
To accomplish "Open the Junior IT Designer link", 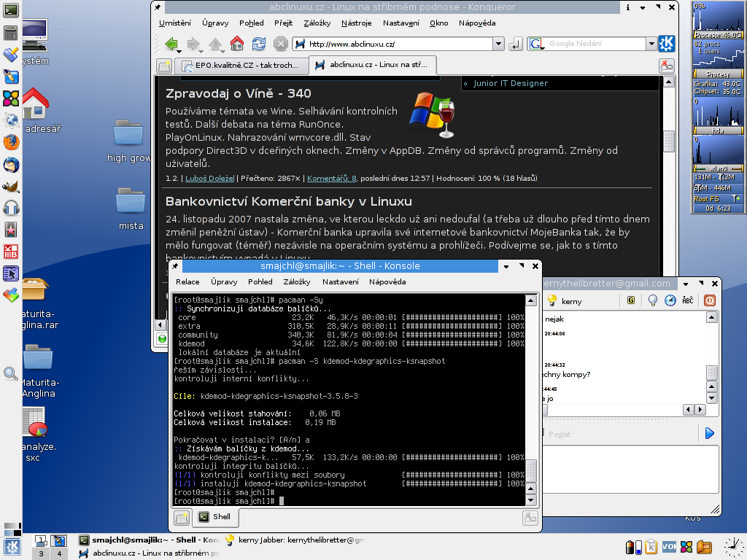I will click(x=510, y=83).
